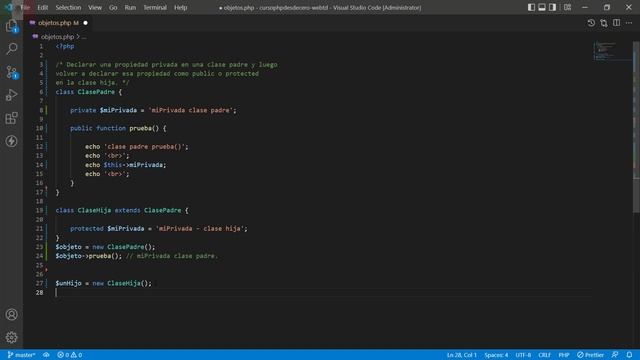Screen dimensions: 640x360
Task: Split the editor to the right
Action: point(616,23)
